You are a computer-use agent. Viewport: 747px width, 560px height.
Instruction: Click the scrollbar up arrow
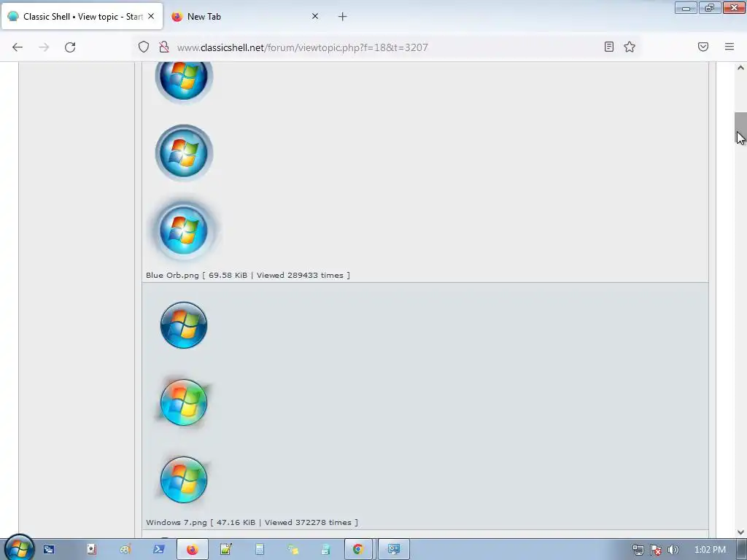740,68
